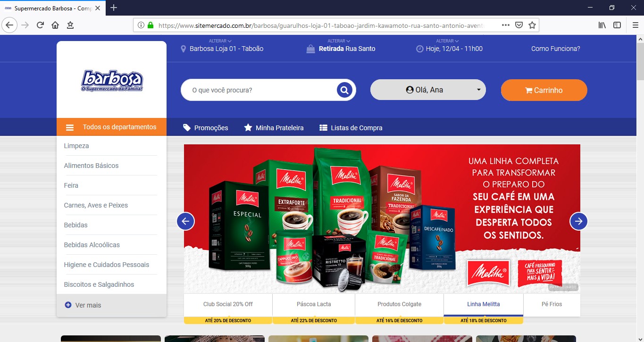Toggle the browser sidebar icon
This screenshot has height=342, width=644.
tap(617, 25)
